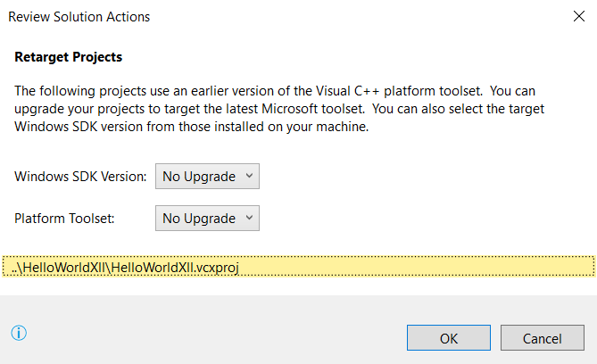This screenshot has width=597, height=364.
Task: Click the chevron arrow of Windows SDK Version
Action: coord(249,176)
